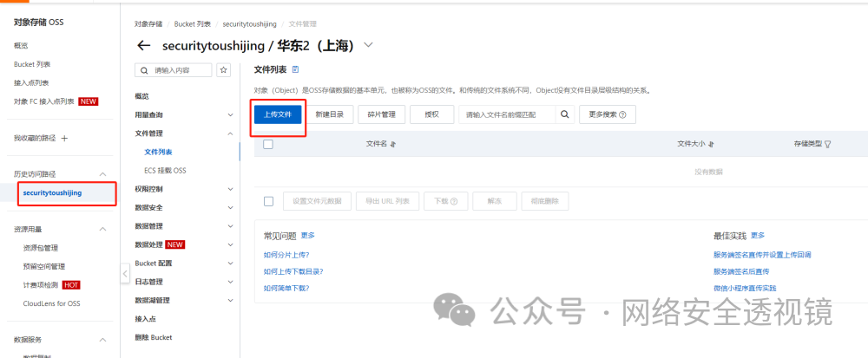The image size is (868, 358).
Task: Open 更多 link beside 最佳实践
Action: (757, 236)
